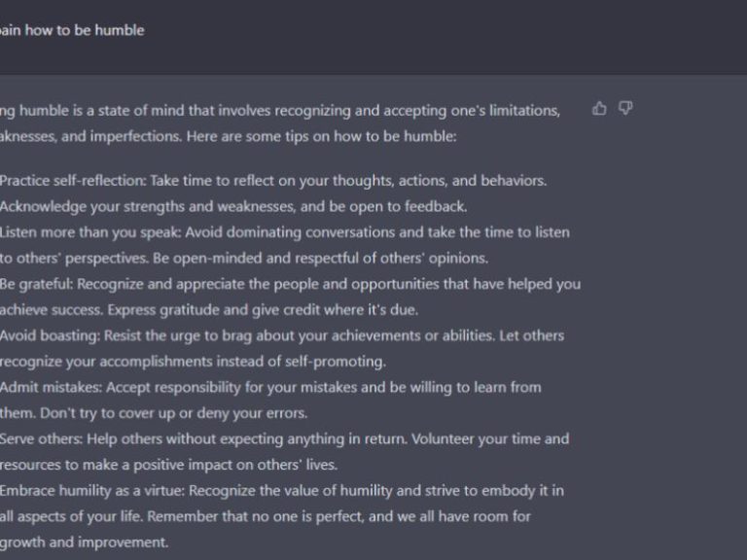This screenshot has height=560, width=747.
Task: Click the 'Embrace humility as a virtue' tip
Action: coord(282,491)
